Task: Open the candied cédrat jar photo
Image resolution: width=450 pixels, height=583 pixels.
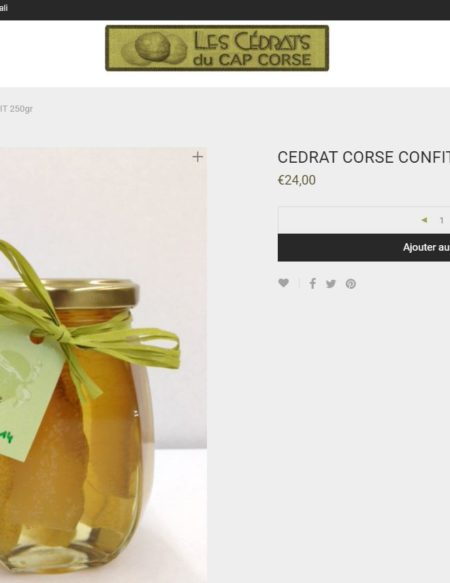Action: click(x=103, y=365)
